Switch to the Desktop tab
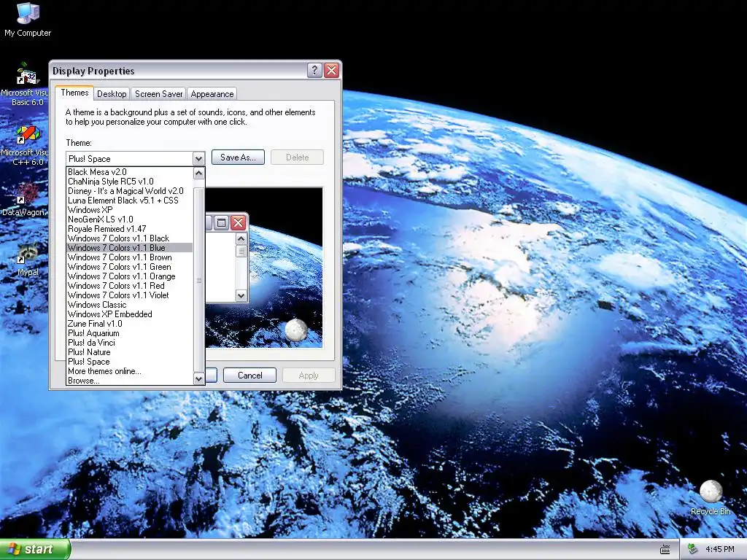Viewport: 747px width, 560px height. [112, 94]
